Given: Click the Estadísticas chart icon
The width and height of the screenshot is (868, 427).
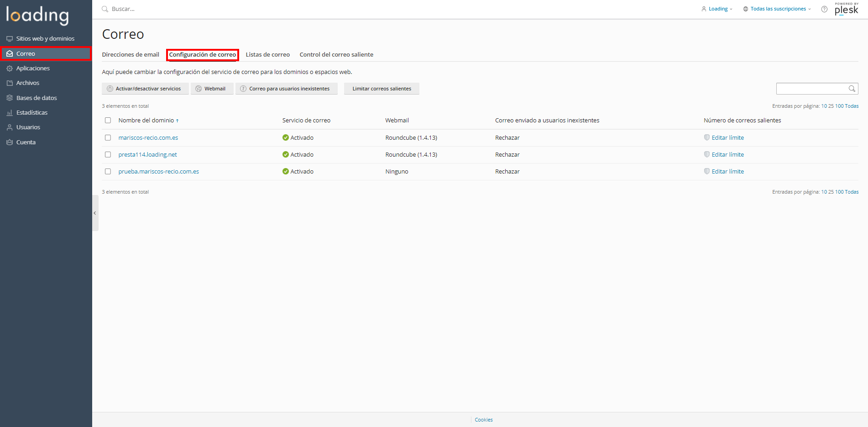Looking at the screenshot, I should coord(9,113).
